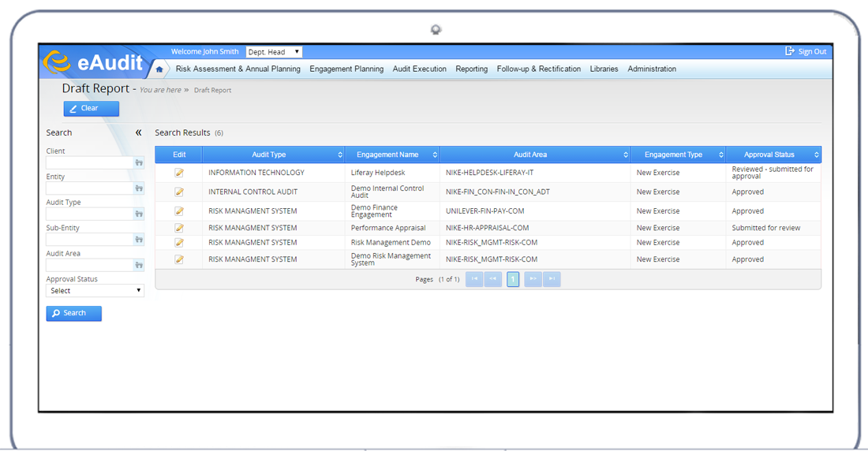868x473 pixels.
Task: Collapse the Search side panel
Action: click(x=138, y=132)
